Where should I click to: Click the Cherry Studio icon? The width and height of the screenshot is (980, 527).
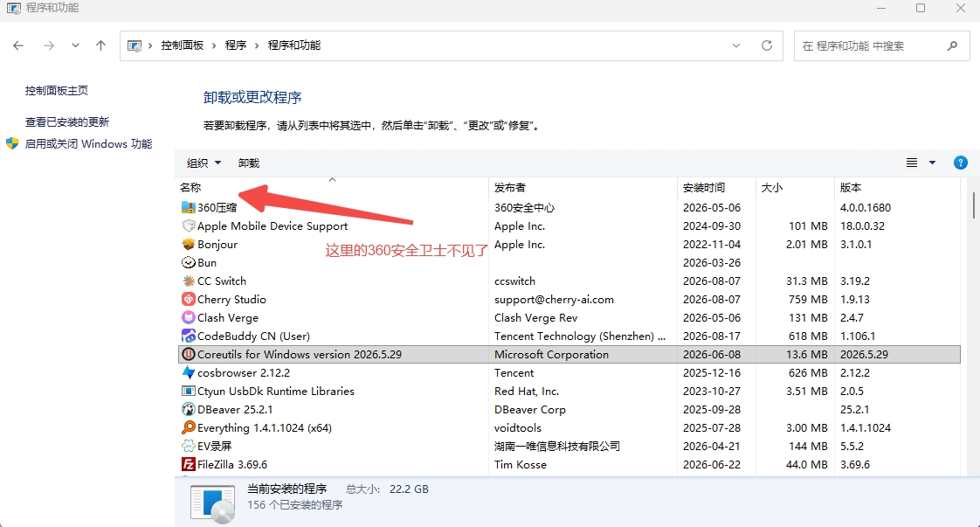pyautogui.click(x=188, y=299)
